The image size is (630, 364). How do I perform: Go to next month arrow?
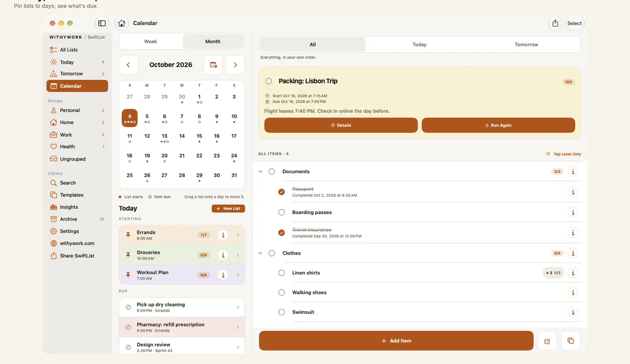(235, 65)
